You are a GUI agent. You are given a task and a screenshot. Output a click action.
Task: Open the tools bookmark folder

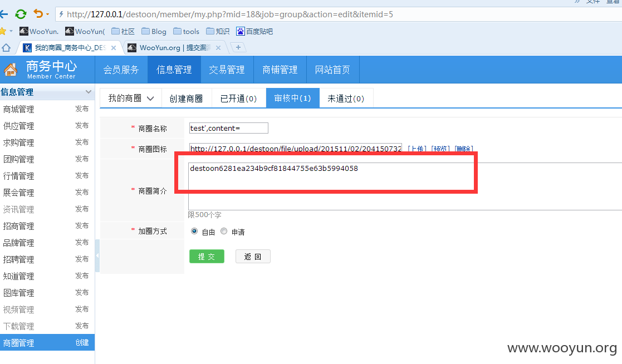click(186, 31)
